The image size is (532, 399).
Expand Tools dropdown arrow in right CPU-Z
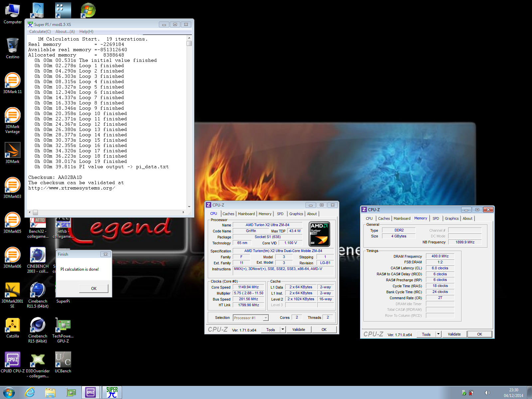(x=439, y=334)
